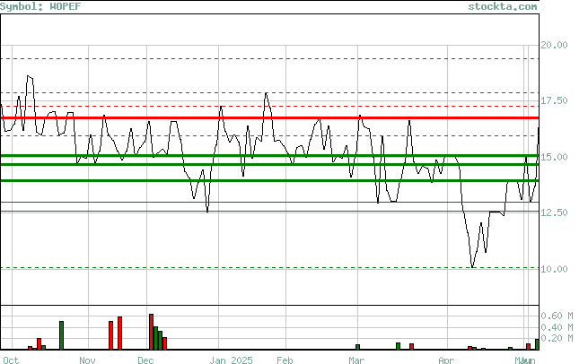Image resolution: width=588 pixels, height=364 pixels.
Task: Select the 15.00 price axis label
Action: point(554,157)
